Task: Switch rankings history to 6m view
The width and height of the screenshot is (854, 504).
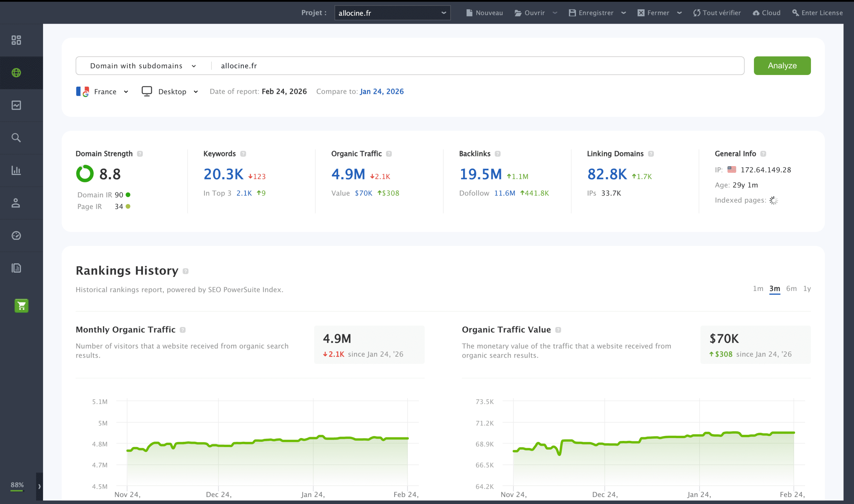Action: point(792,288)
